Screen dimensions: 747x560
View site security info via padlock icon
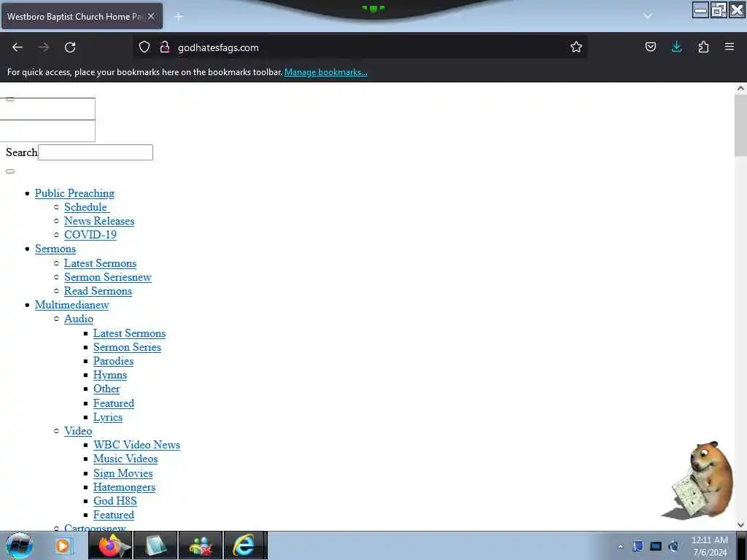[165, 47]
